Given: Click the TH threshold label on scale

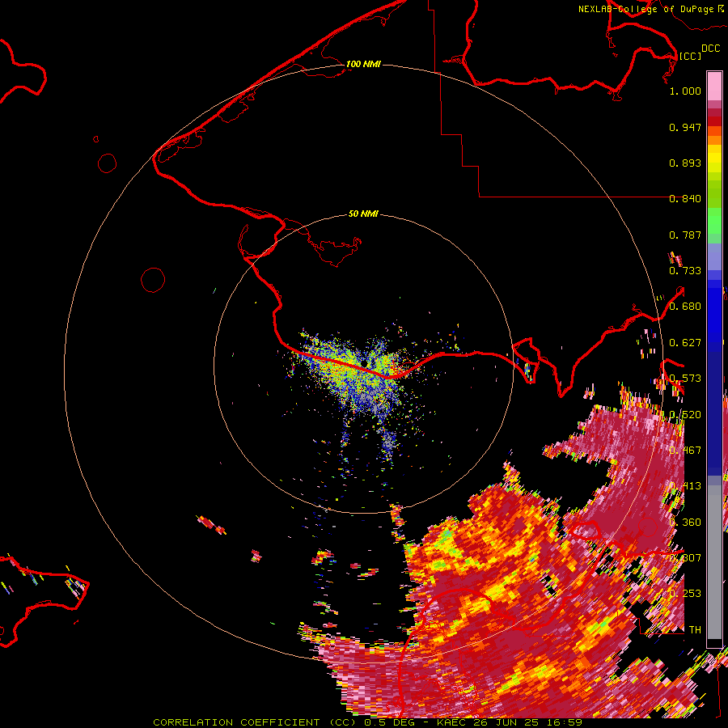Looking at the screenshot, I should tap(695, 630).
